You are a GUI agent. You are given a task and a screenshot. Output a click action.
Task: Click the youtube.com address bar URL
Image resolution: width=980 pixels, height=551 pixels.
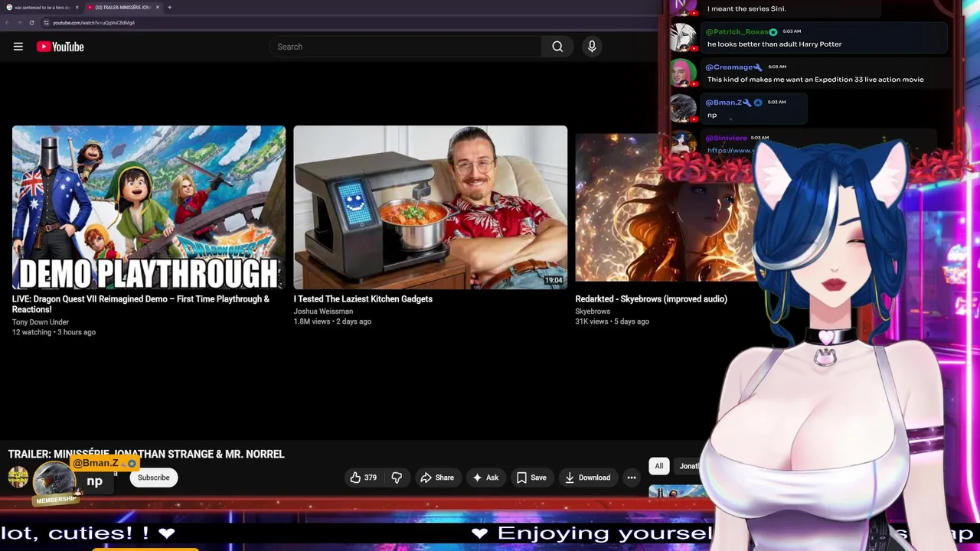(93, 23)
